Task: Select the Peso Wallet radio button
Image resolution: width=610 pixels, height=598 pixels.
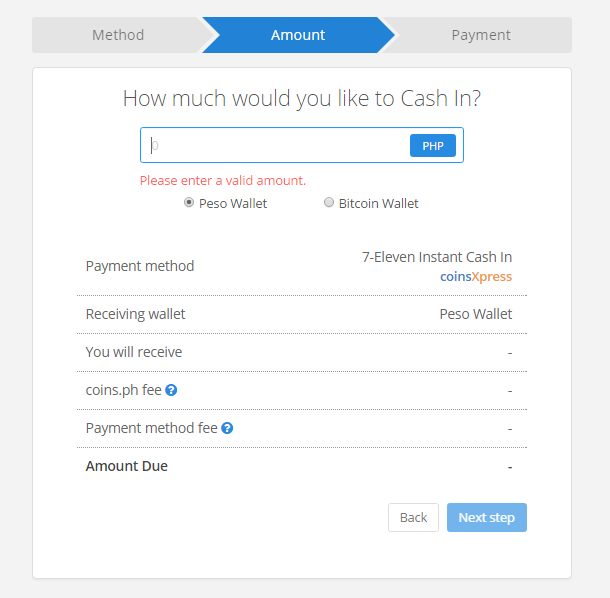Action: [189, 203]
